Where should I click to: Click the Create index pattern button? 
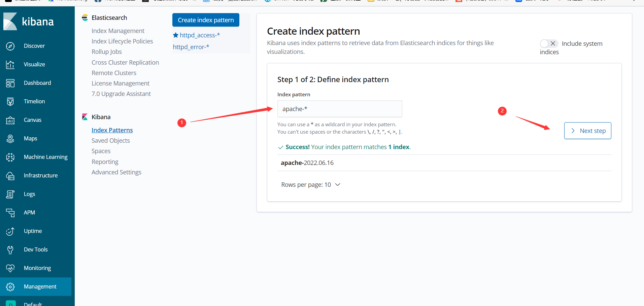tap(206, 20)
